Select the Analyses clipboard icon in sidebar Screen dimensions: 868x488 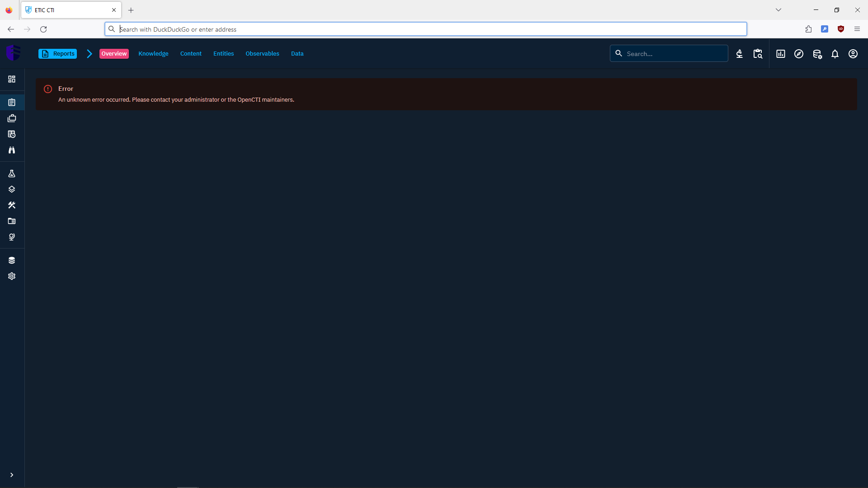pyautogui.click(x=12, y=102)
